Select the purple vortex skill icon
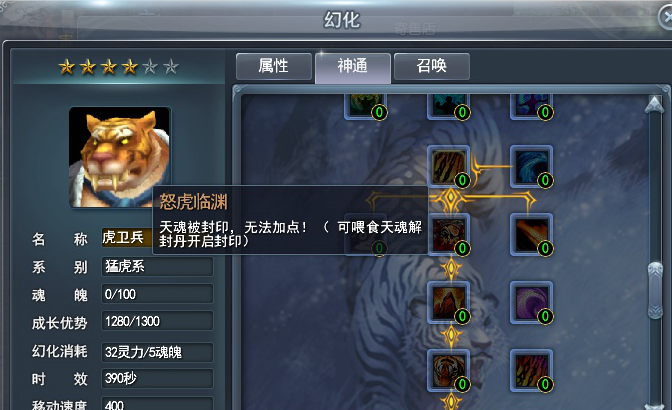Viewport: 672px width, 410px height. [x=531, y=302]
